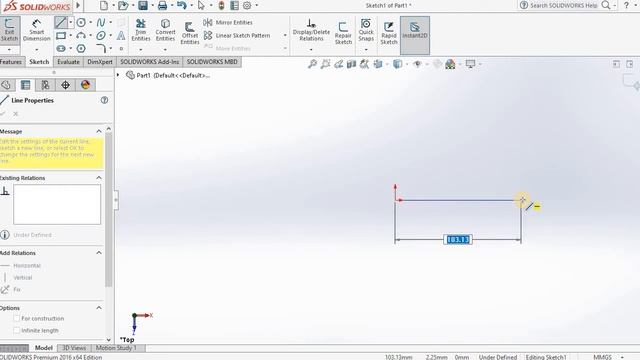The image size is (640, 360).
Task: Toggle the Rapid Sketch tool
Action: point(389,33)
